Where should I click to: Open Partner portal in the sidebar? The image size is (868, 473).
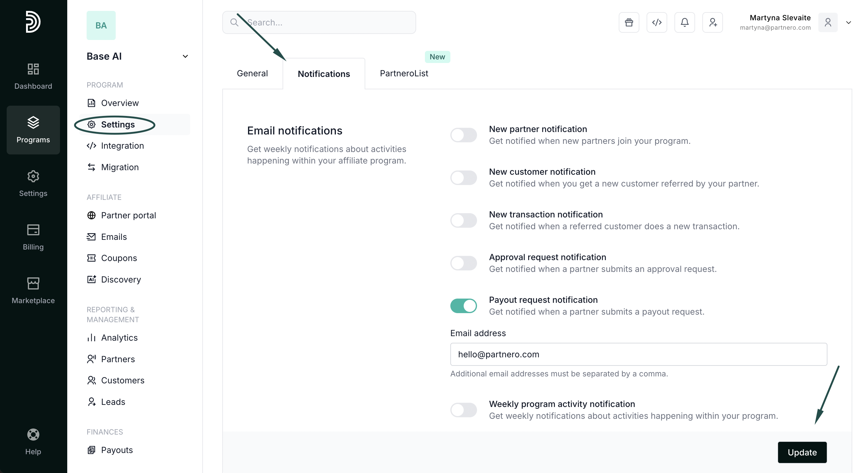(x=128, y=215)
